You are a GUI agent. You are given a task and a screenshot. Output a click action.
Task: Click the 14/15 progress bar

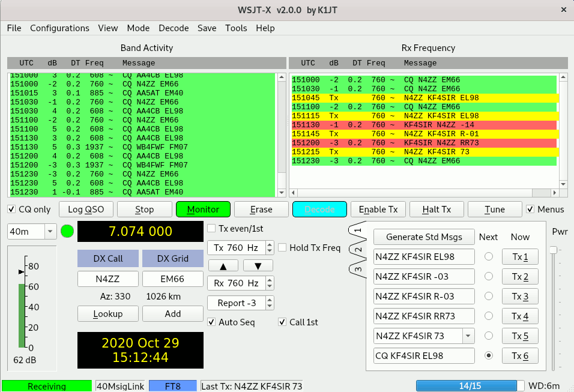tap(470, 386)
